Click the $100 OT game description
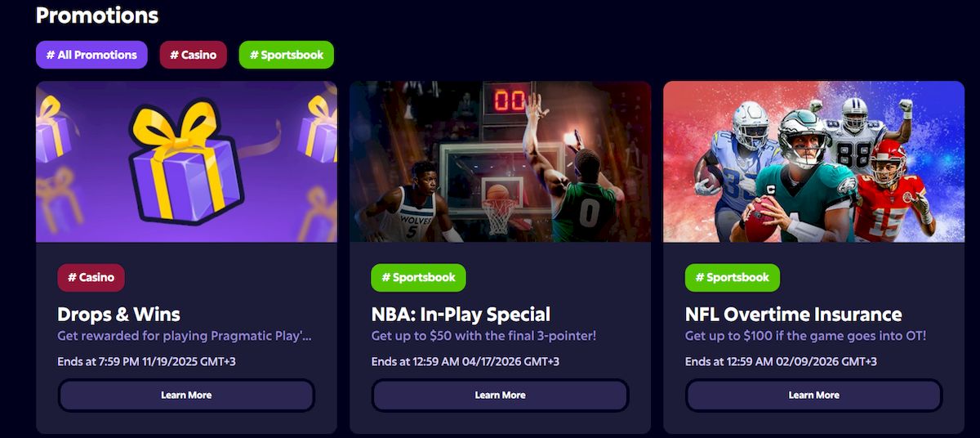Screen dimensions: 980x438 pos(805,336)
